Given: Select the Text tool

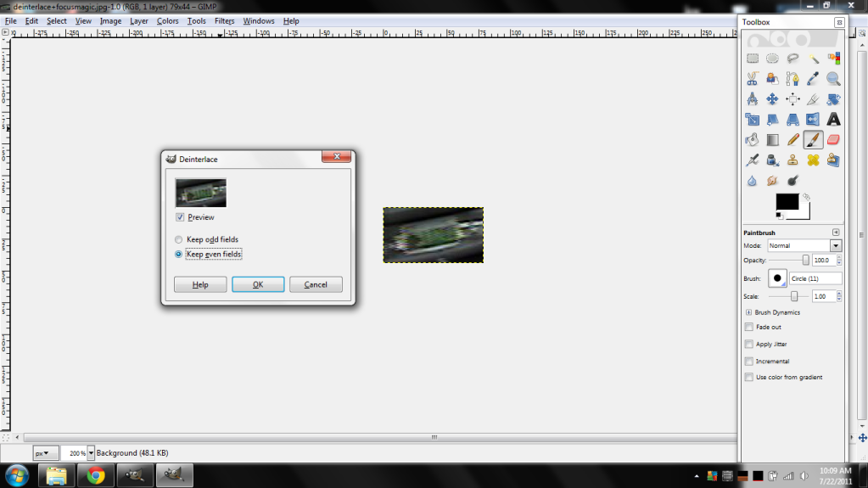Looking at the screenshot, I should 833,120.
